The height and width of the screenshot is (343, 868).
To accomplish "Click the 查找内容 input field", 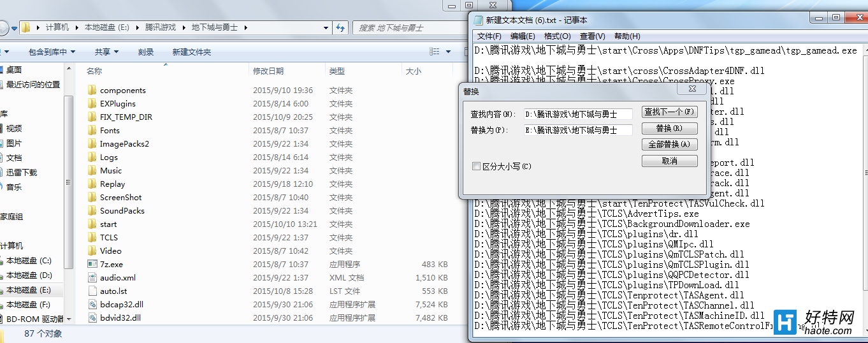I will pos(578,114).
